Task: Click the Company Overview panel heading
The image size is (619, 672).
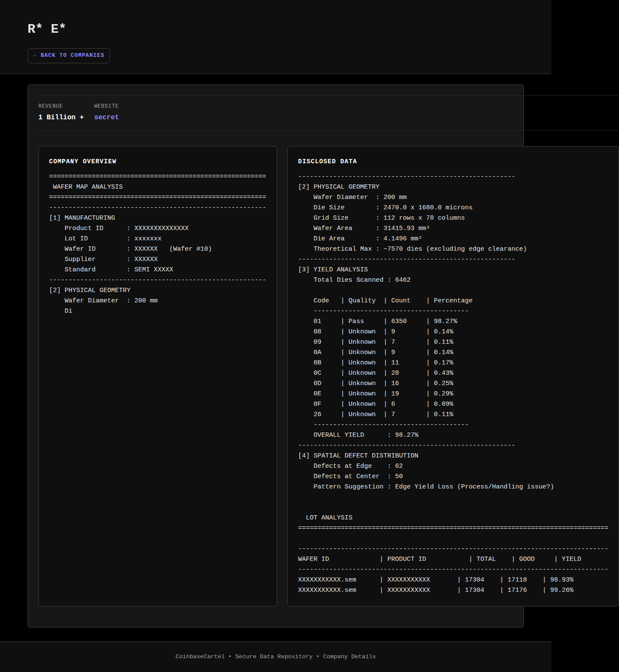Action: click(x=83, y=161)
